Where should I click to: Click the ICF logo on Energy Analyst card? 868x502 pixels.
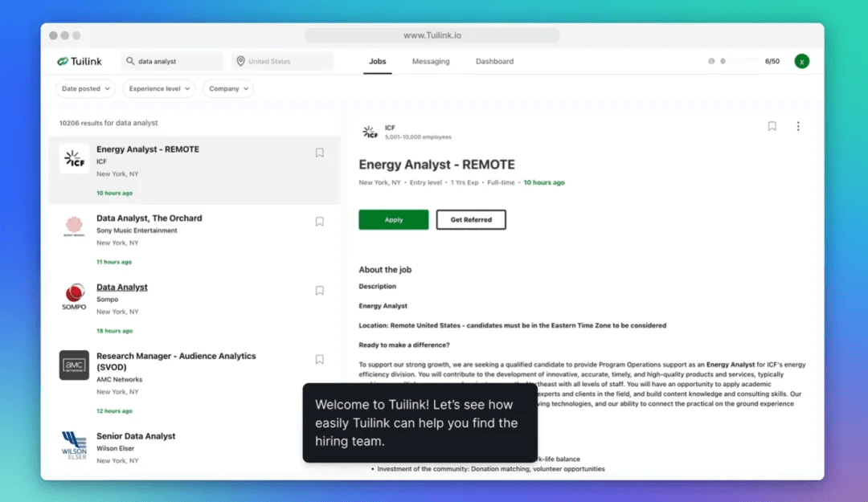[x=74, y=159]
